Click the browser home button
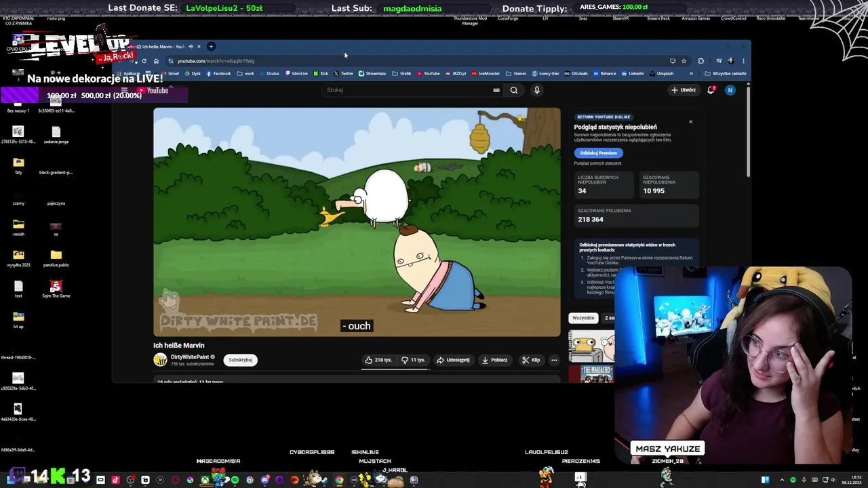 click(x=156, y=61)
